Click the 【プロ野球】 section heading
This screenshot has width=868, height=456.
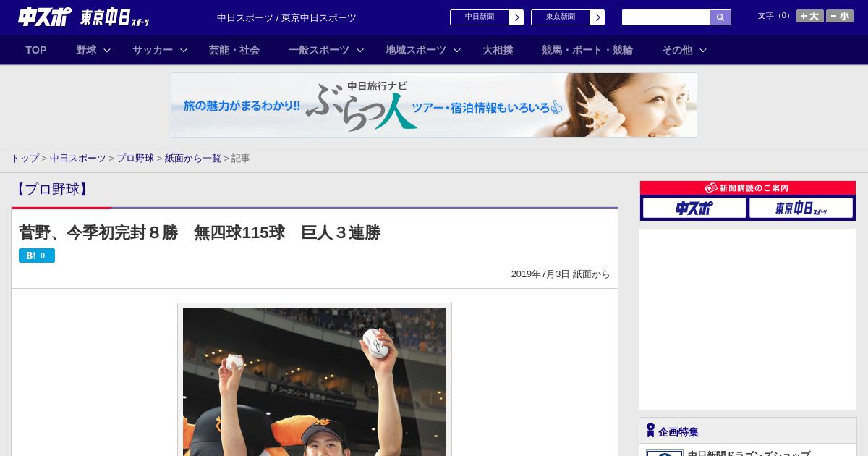point(51,190)
